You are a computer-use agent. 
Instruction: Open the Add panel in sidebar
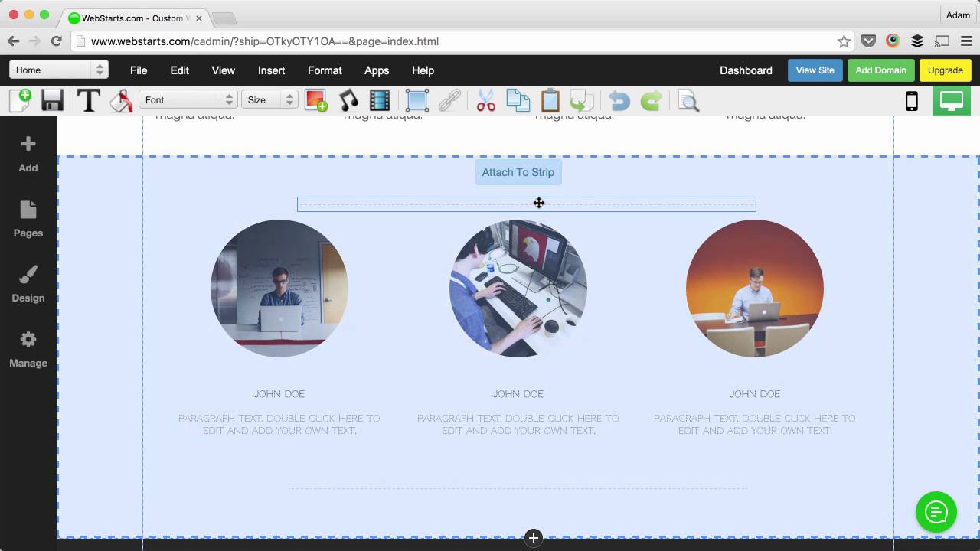28,154
